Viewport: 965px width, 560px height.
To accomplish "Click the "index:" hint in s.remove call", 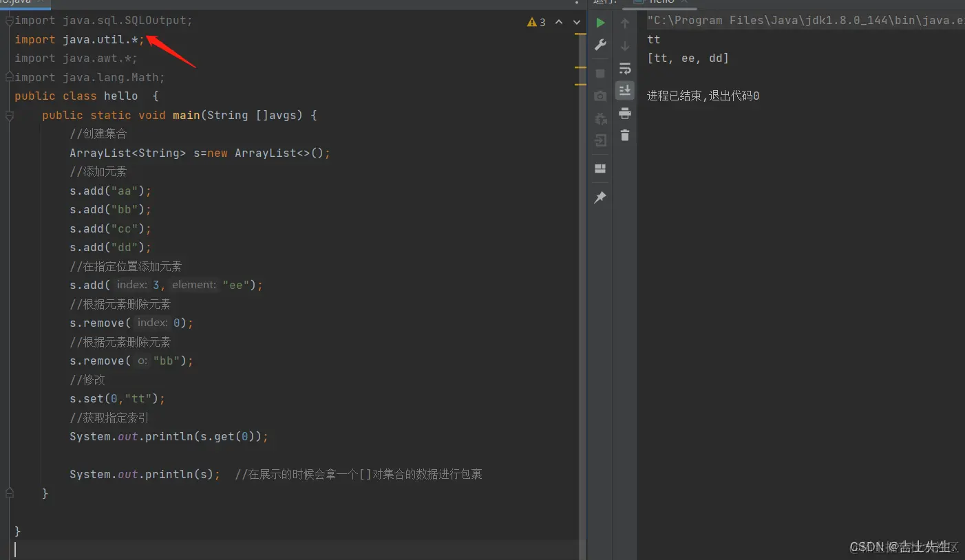I will [152, 323].
